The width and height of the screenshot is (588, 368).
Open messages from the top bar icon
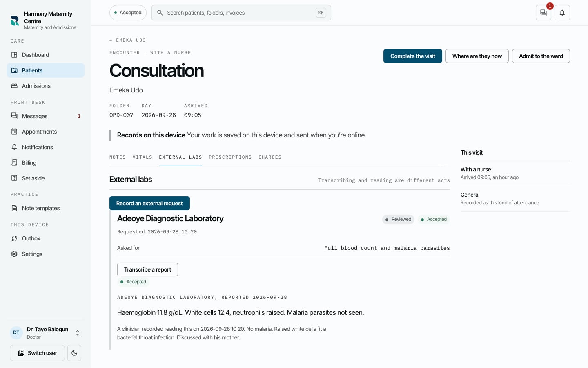[x=543, y=13]
